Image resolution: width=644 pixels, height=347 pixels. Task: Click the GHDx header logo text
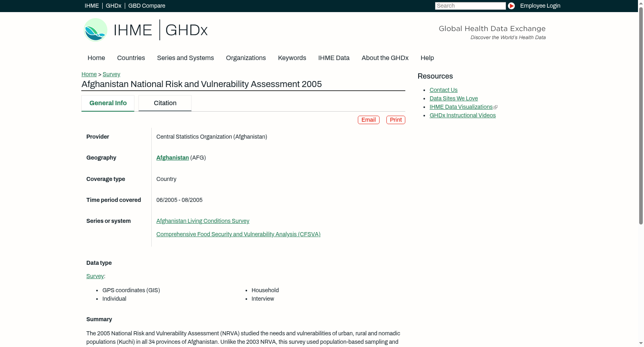tap(186, 30)
